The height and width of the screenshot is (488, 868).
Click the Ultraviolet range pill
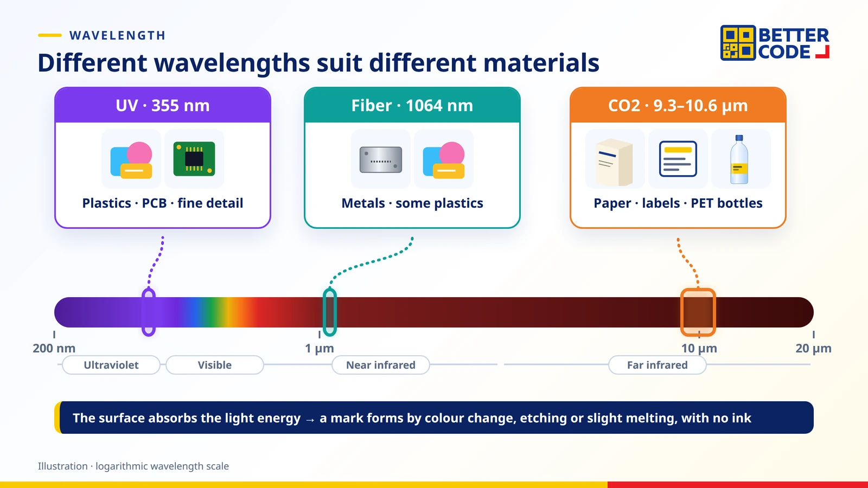pyautogui.click(x=111, y=365)
